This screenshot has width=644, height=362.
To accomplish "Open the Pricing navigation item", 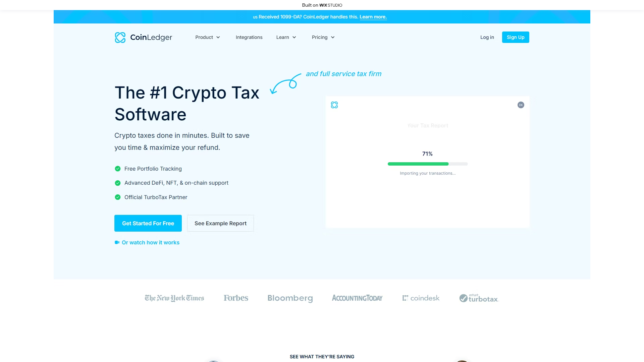I will pyautogui.click(x=320, y=37).
